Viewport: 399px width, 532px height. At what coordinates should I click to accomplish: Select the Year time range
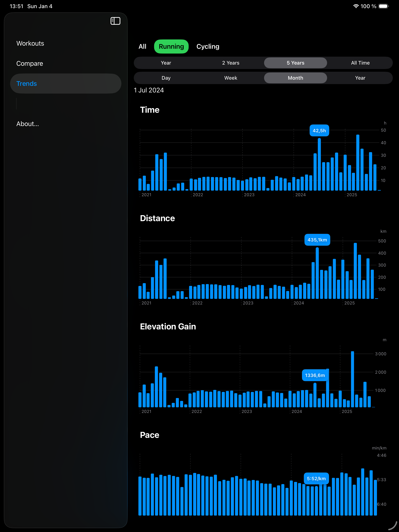[166, 63]
